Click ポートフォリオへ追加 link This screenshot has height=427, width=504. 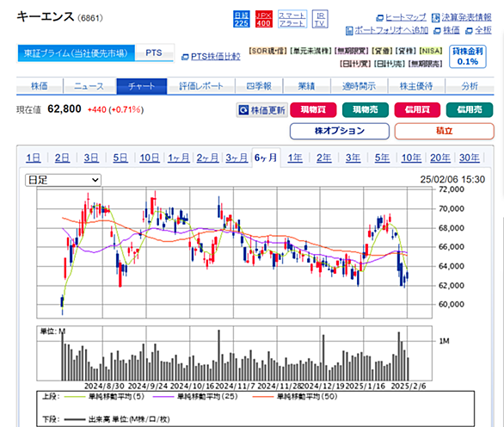[387, 31]
